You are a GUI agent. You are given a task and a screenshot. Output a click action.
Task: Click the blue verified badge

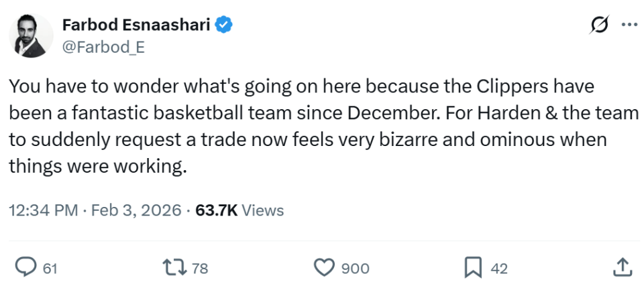223,25
